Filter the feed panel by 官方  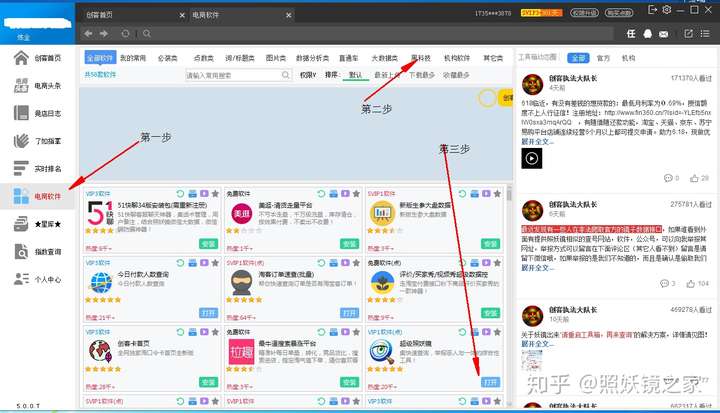(x=603, y=58)
